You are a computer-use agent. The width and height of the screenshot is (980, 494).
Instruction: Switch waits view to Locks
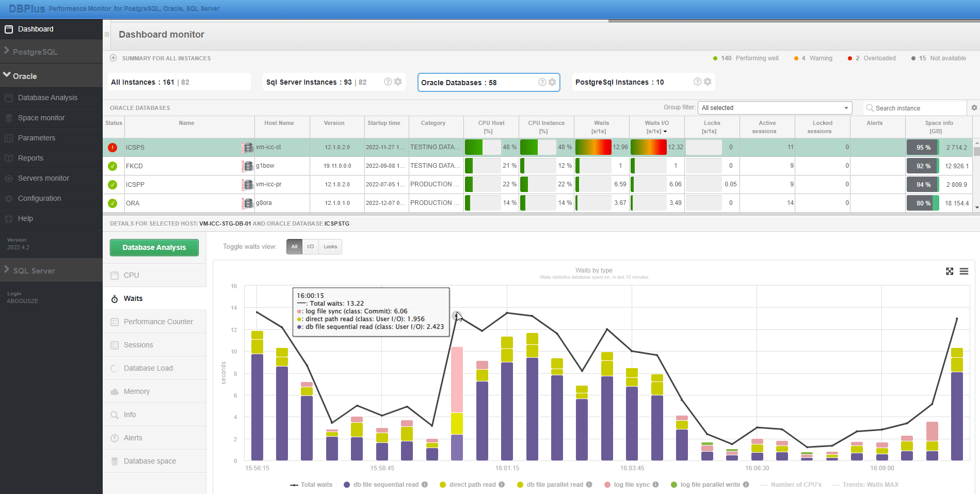[x=330, y=247]
